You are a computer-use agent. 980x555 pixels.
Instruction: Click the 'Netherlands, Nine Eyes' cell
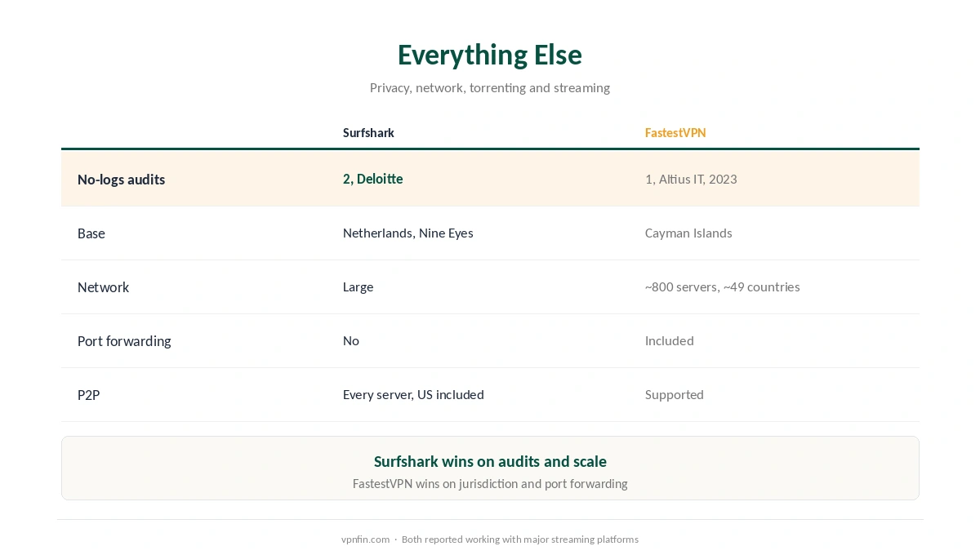click(x=408, y=233)
